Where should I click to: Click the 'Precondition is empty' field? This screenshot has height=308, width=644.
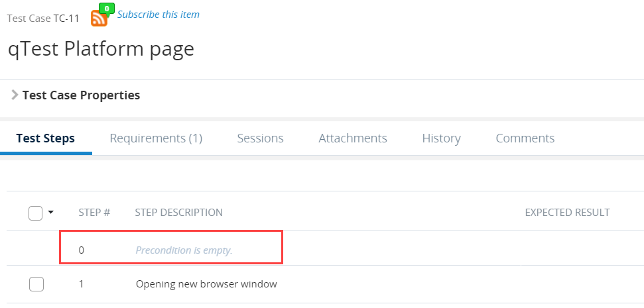click(184, 250)
